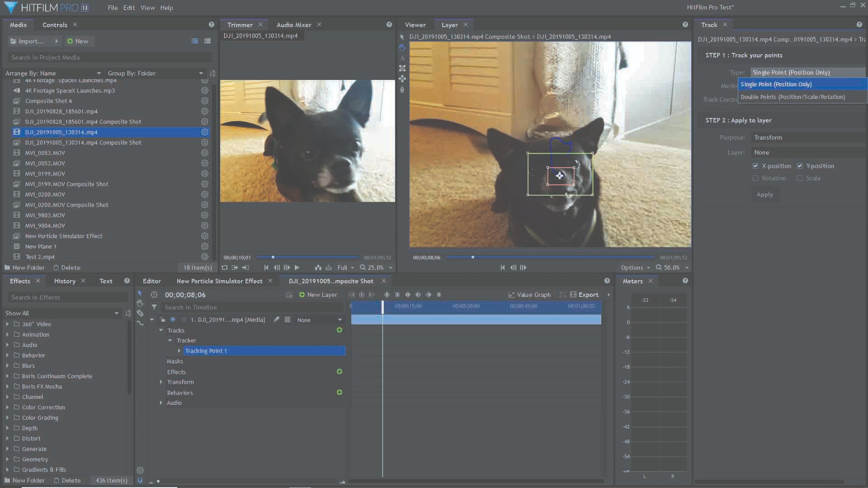Image resolution: width=868 pixels, height=488 pixels.
Task: Click inside the Search in Timeline field
Action: coord(249,307)
